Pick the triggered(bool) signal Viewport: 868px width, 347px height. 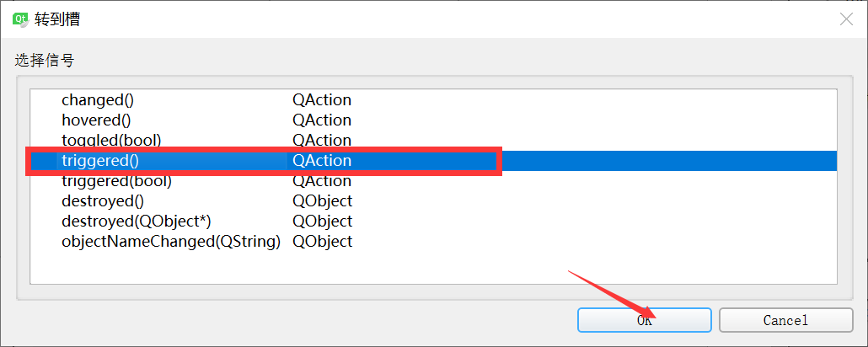click(116, 181)
